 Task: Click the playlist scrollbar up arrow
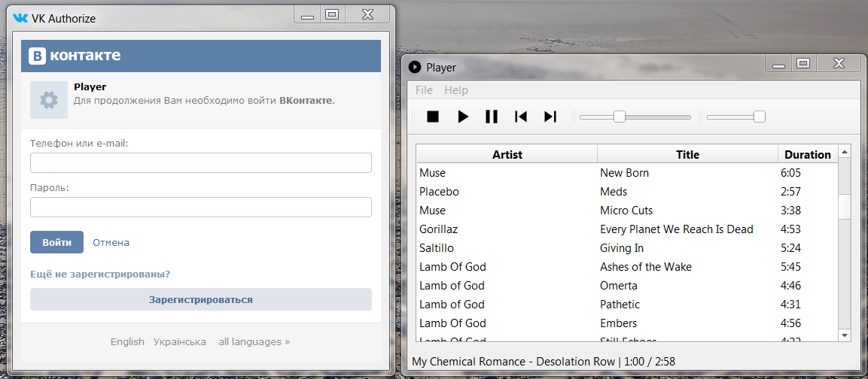click(845, 151)
